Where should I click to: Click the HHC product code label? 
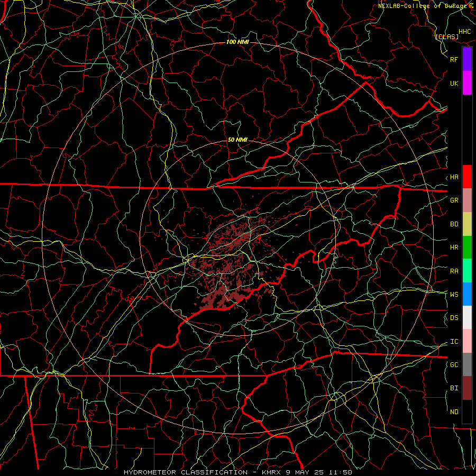[x=465, y=32]
